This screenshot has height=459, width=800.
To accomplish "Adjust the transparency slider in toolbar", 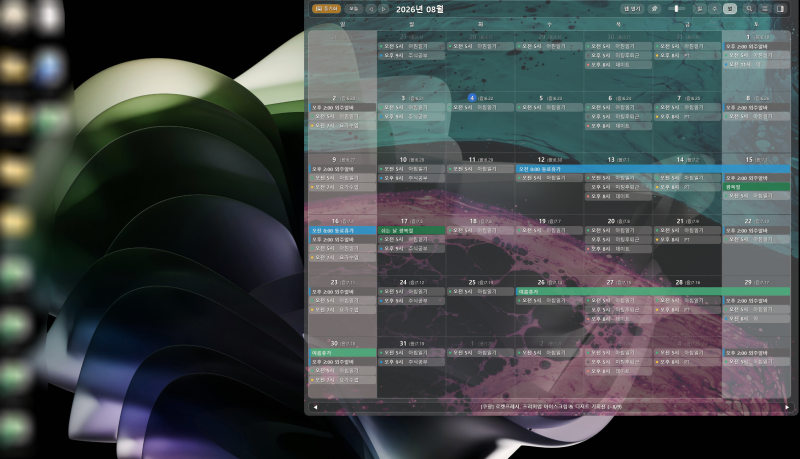I will pyautogui.click(x=677, y=9).
